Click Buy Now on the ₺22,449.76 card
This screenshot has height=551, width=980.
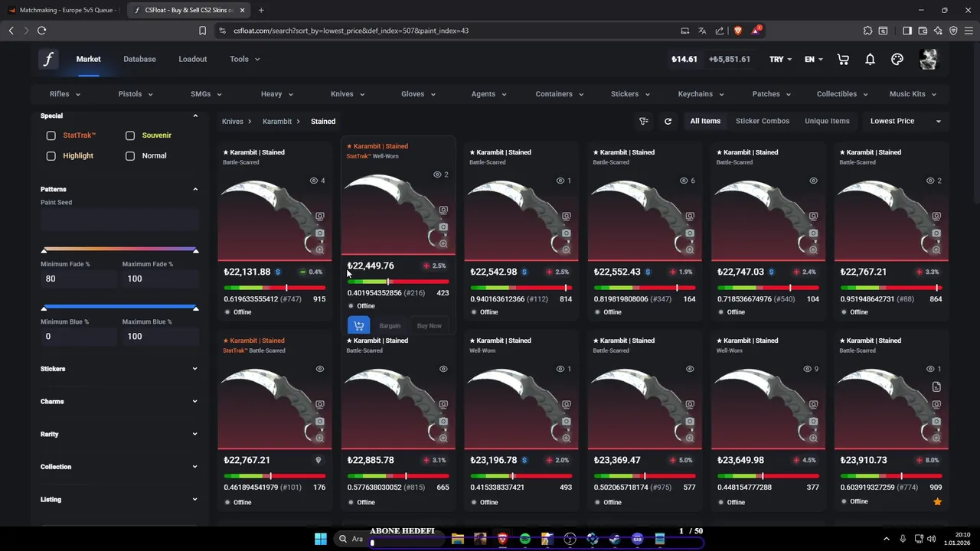click(x=429, y=326)
